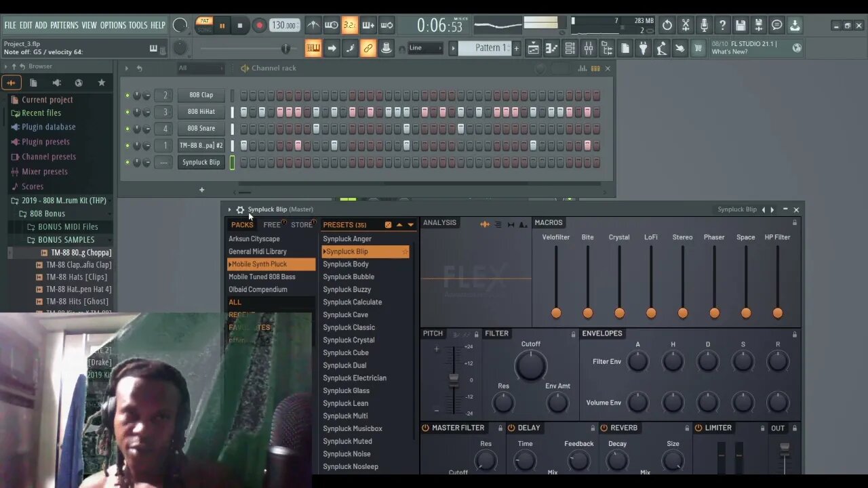The height and width of the screenshot is (488, 868).
Task: Mute the 808 Snare channel
Action: click(x=127, y=129)
